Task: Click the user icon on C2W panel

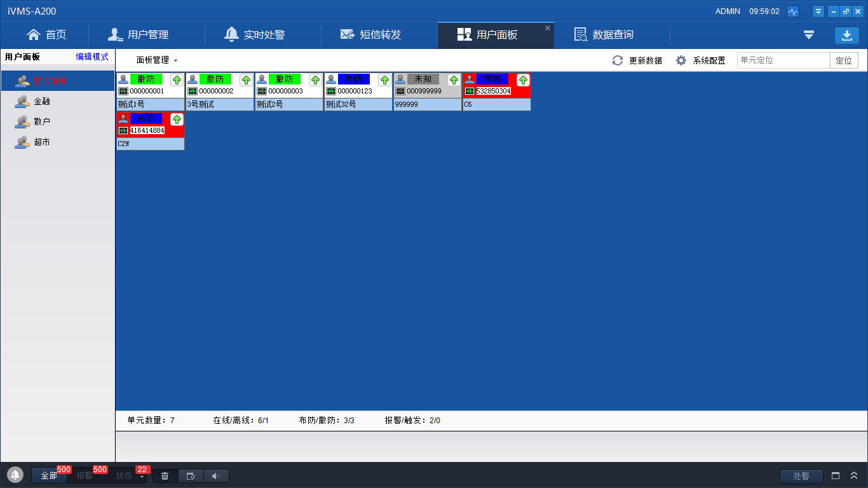Action: [x=123, y=119]
